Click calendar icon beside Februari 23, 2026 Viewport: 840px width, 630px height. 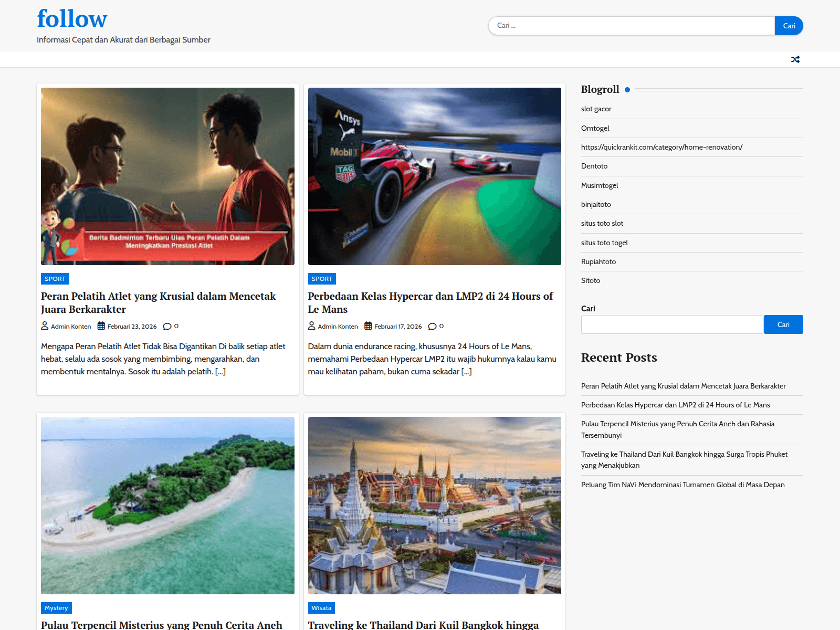pyautogui.click(x=101, y=326)
